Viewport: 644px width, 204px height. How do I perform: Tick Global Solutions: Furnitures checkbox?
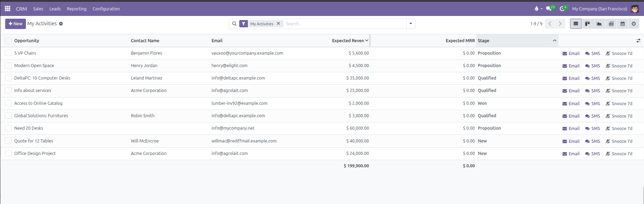[x=9, y=116]
